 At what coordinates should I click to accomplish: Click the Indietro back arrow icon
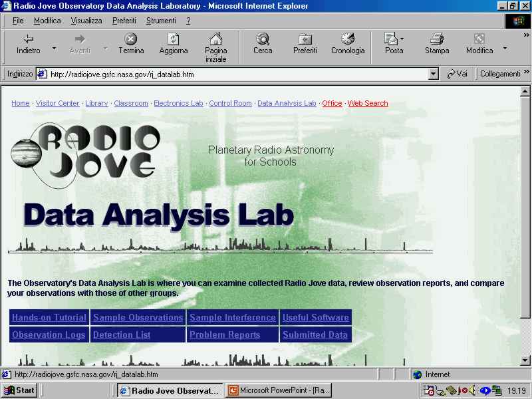28,39
